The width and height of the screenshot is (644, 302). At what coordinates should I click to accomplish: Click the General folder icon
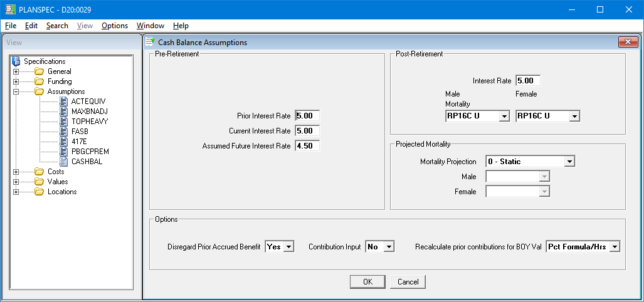pos(39,71)
